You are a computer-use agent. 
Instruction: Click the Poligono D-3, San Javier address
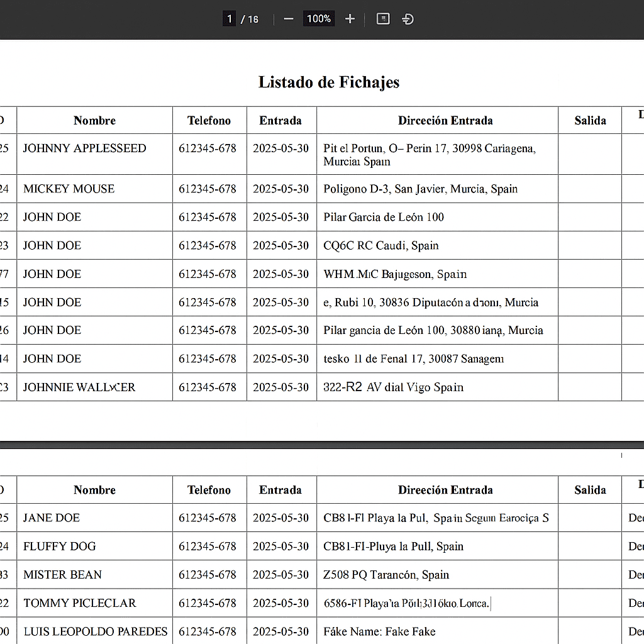[x=420, y=189]
